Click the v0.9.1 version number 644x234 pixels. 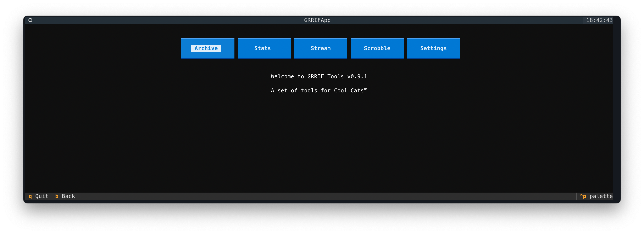[357, 76]
